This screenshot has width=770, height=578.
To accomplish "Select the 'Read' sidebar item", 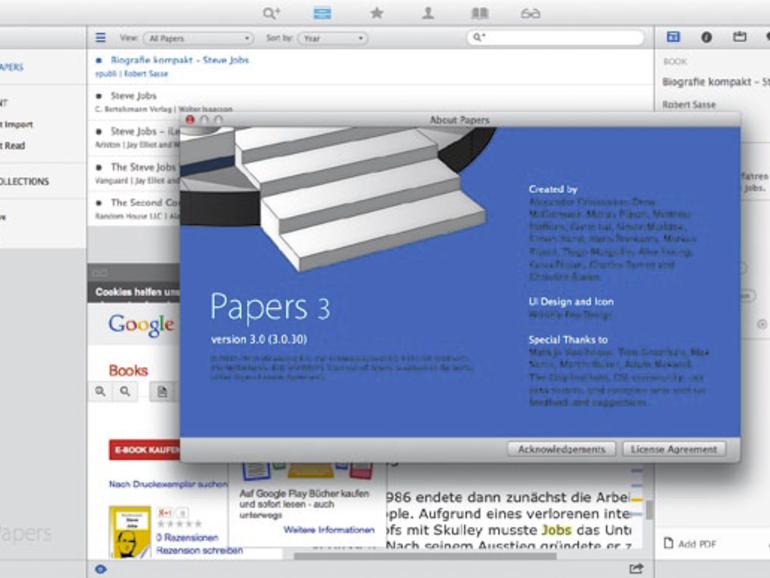I will (x=13, y=145).
